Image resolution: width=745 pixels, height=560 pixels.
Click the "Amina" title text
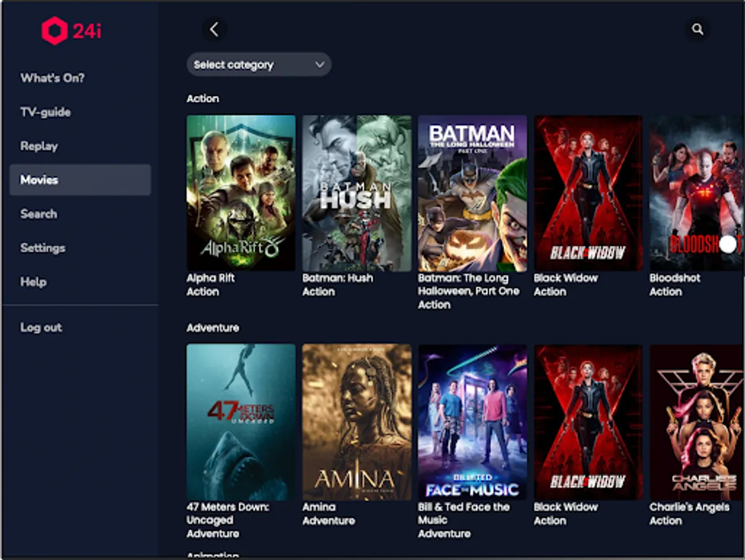(x=319, y=507)
